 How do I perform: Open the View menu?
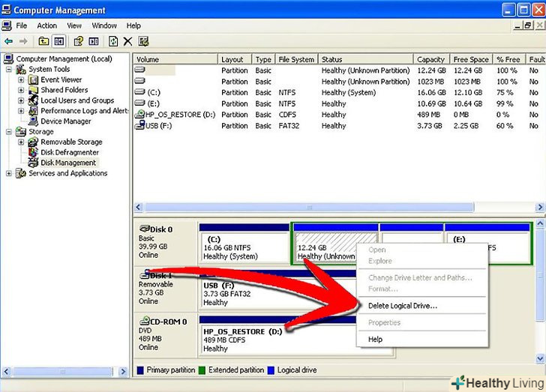pyautogui.click(x=74, y=25)
